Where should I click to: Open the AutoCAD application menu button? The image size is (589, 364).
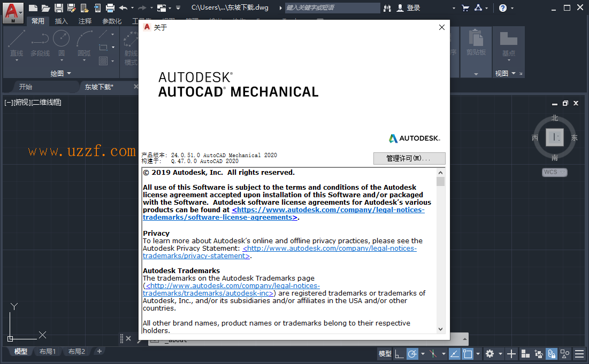tap(13, 13)
